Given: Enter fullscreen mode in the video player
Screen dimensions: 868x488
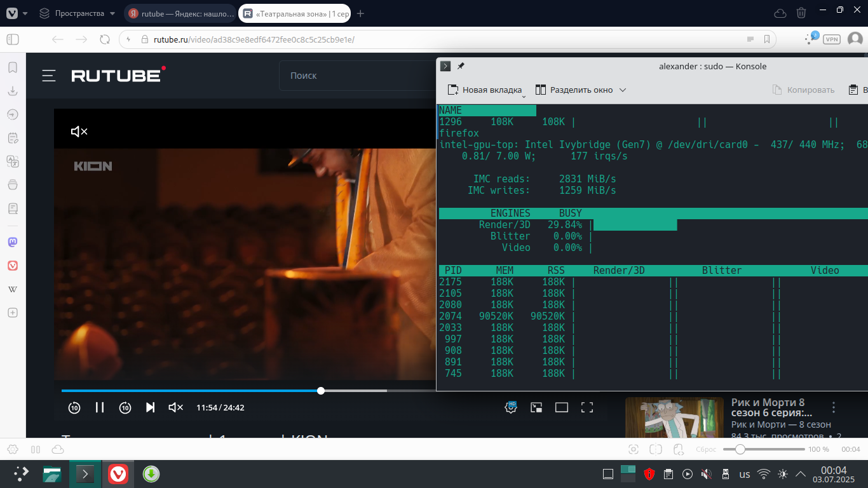Looking at the screenshot, I should [587, 407].
